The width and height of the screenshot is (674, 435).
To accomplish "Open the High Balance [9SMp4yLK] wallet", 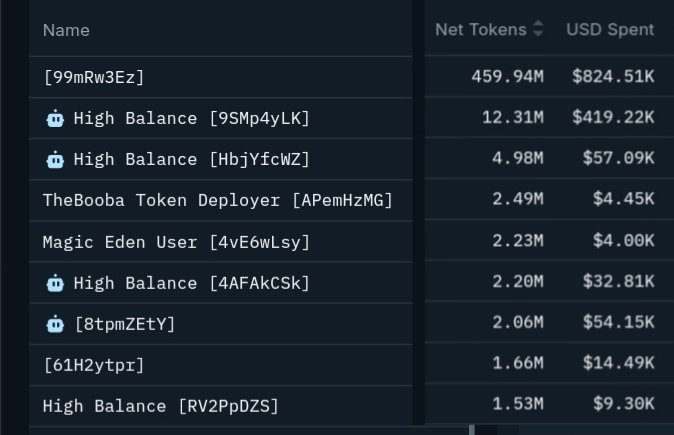I will (191, 119).
